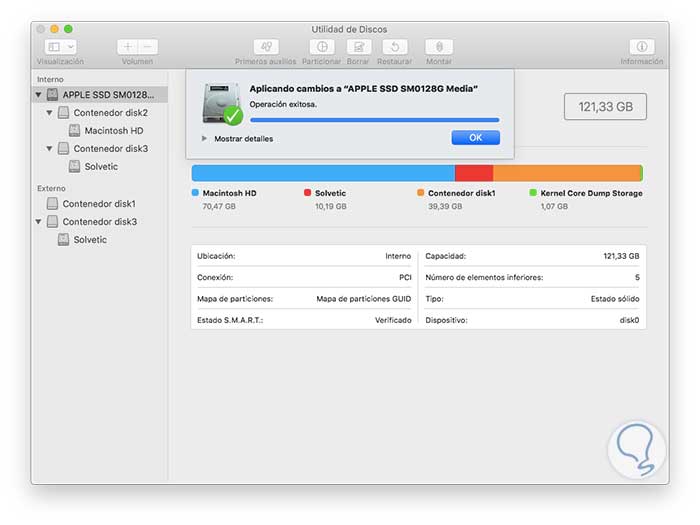This screenshot has width=700, height=525.
Task: Collapse the internal Contenedor disk3 triangle
Action: coord(49,148)
